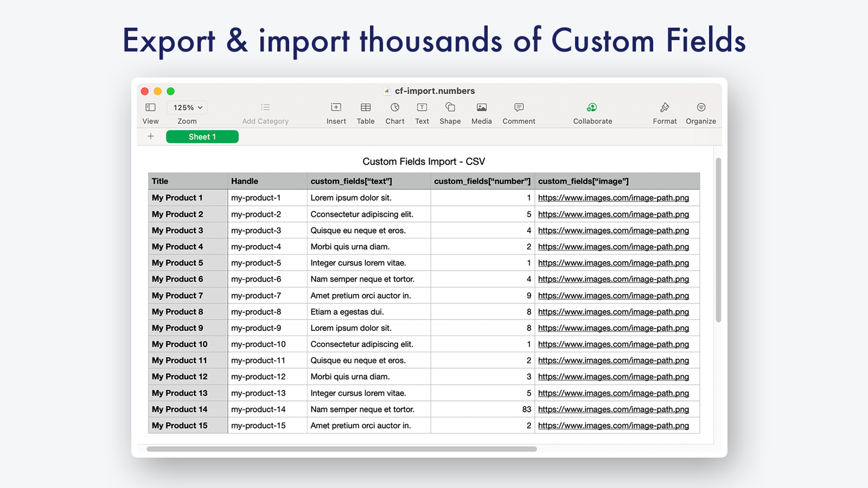
Task: Toggle the View sidebar options
Action: click(150, 112)
